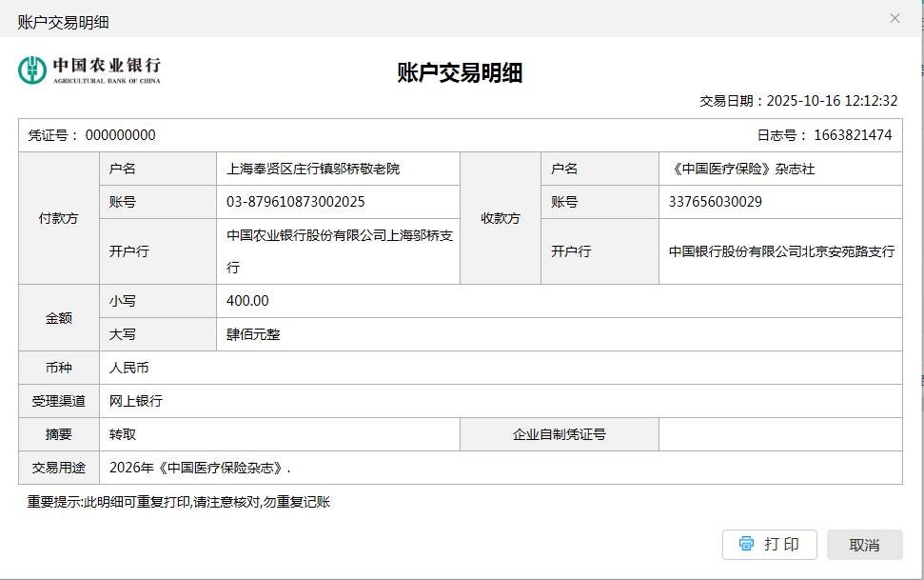Click the payer account number 03-879610873002025
The image size is (924, 580).
295,202
